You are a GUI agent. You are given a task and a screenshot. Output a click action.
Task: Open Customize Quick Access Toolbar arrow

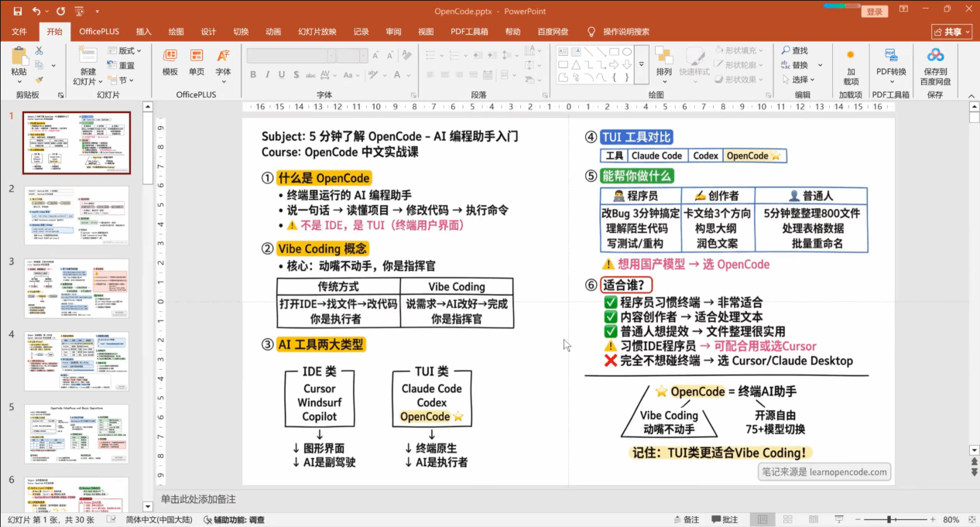(97, 12)
